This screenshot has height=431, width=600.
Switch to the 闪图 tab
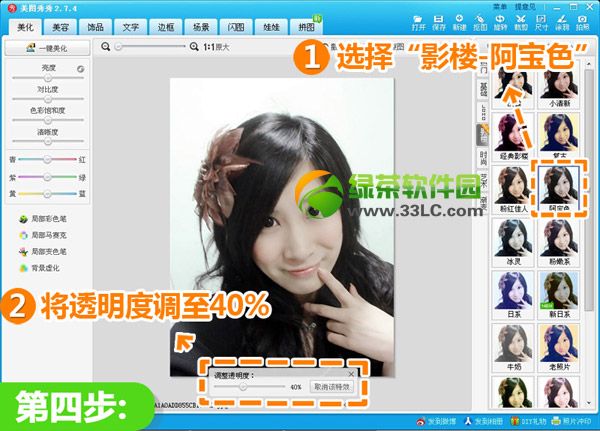(236, 27)
